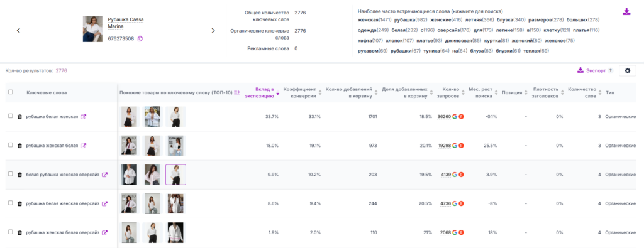Check the box for рубашка белая женская оверсайз

click(x=10, y=203)
